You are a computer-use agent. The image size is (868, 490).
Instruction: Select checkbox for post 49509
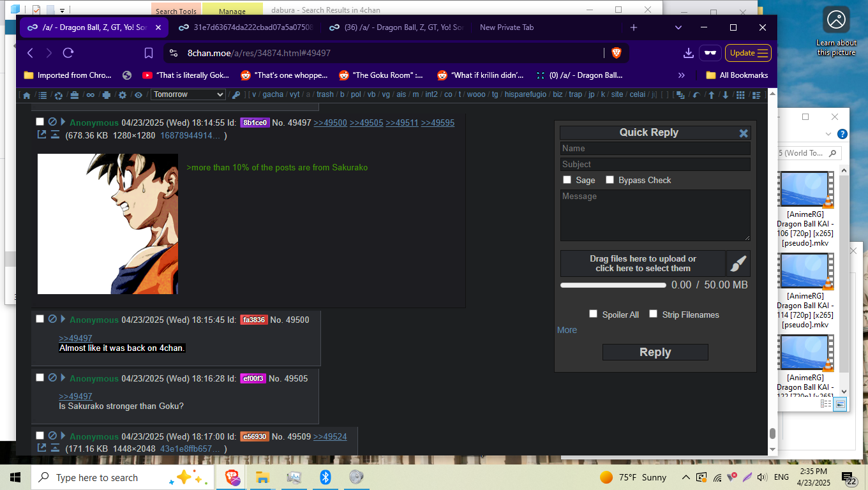coord(40,436)
